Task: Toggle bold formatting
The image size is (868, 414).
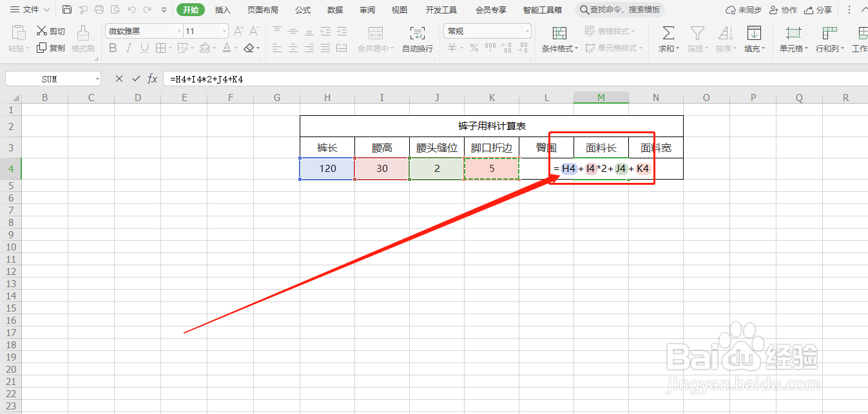Action: pos(113,48)
